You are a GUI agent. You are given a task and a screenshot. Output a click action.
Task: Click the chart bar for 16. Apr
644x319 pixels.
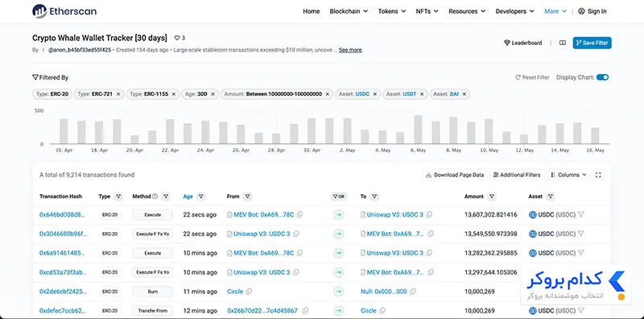[x=64, y=131]
